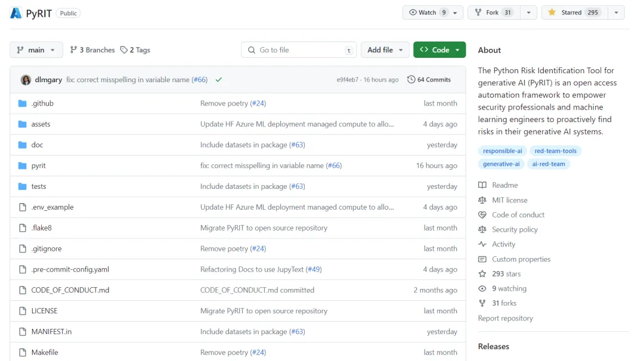Viewport: 644px width, 361px height.
Task: Open the 3 Branches view
Action: 92,50
